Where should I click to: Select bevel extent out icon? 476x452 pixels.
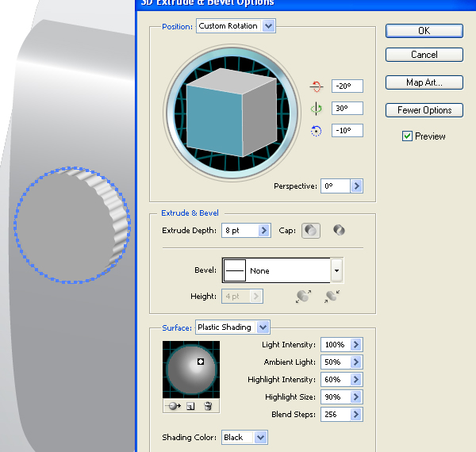(303, 297)
